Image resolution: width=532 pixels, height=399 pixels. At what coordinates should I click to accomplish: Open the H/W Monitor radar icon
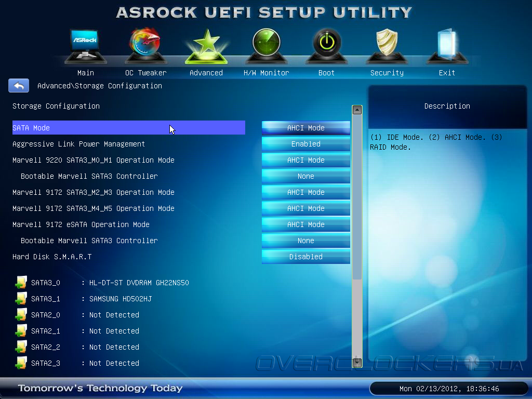tap(267, 46)
